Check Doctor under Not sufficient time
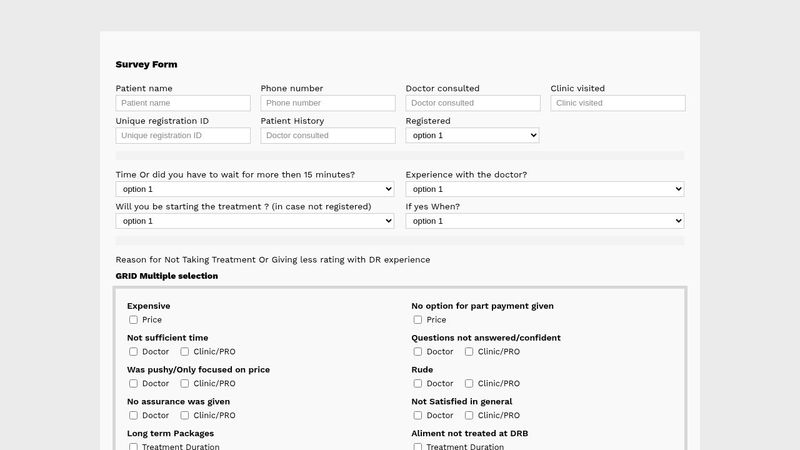The image size is (800, 450). pos(134,352)
